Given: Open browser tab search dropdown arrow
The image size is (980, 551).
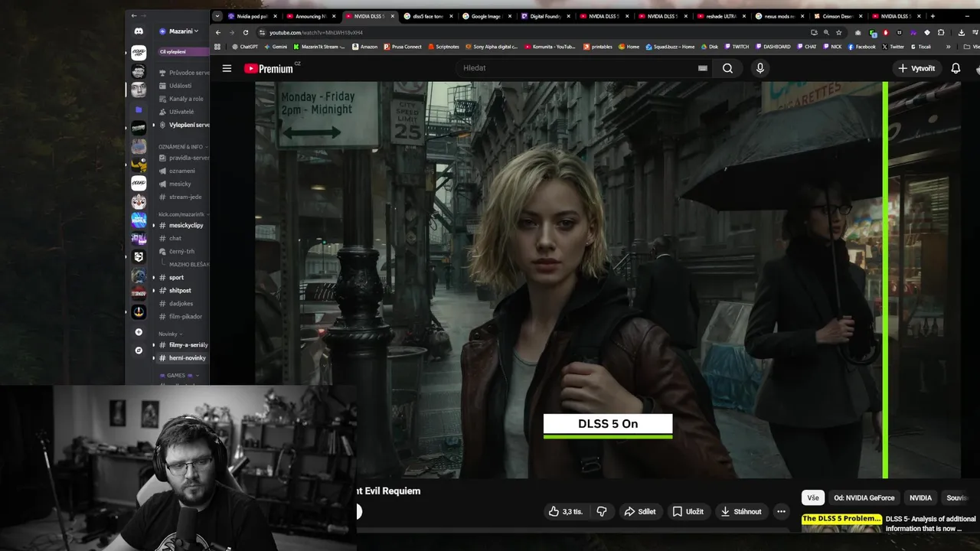Looking at the screenshot, I should pos(217,16).
